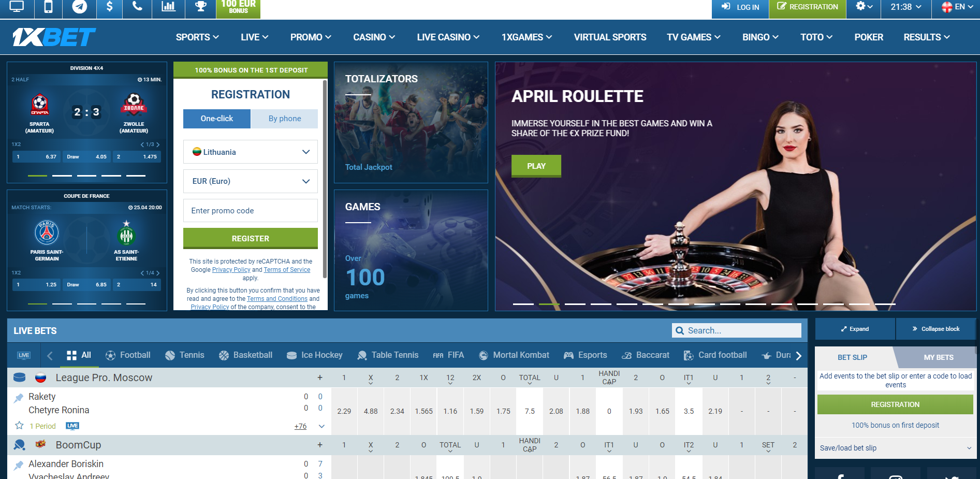This screenshot has height=479, width=980.
Task: Add Rakety match to favorites star
Action: click(19, 426)
